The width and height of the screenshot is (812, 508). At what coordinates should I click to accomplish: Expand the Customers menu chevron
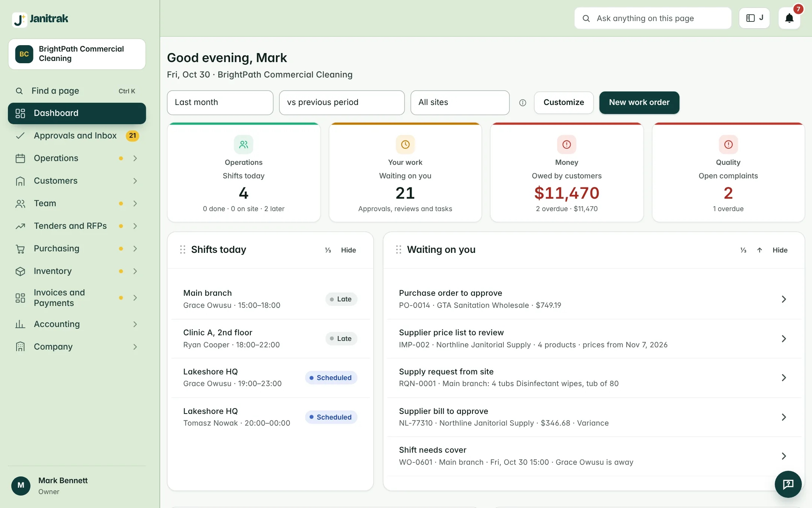click(135, 181)
